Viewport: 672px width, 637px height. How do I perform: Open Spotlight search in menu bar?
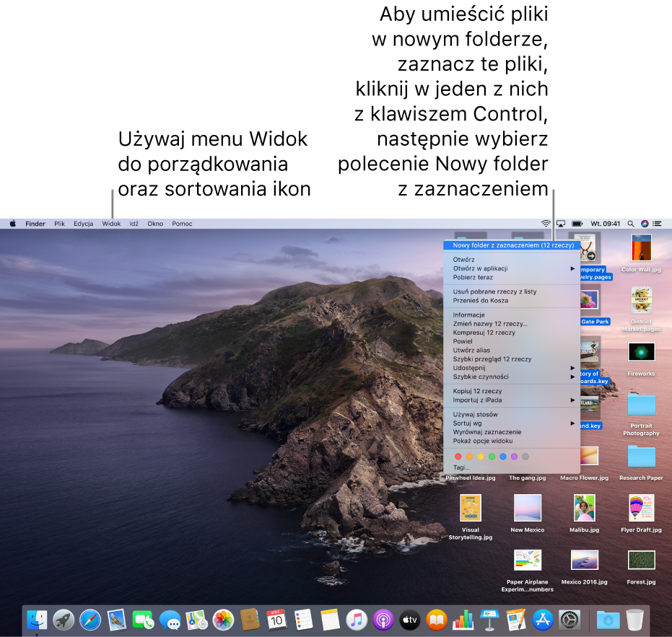tap(630, 224)
